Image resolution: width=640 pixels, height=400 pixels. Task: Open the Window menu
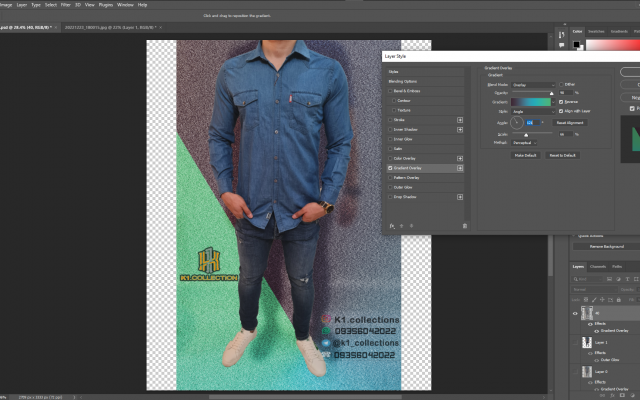(x=125, y=5)
